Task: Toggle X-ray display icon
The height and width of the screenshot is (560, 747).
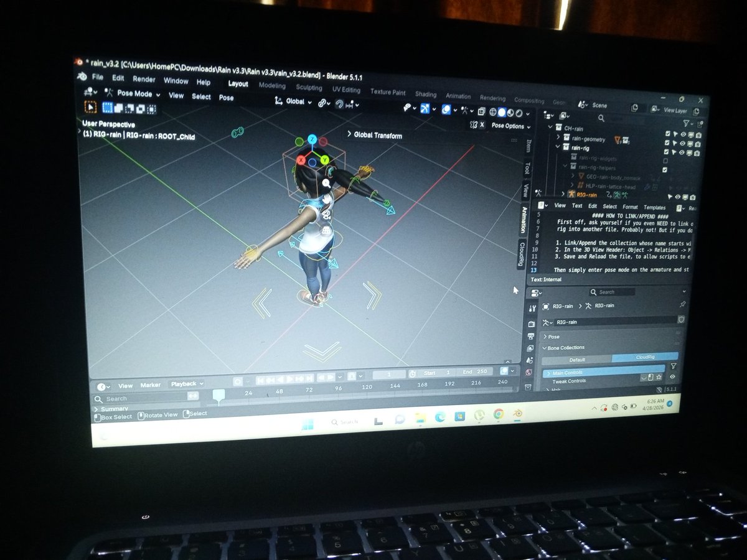Action: click(482, 112)
